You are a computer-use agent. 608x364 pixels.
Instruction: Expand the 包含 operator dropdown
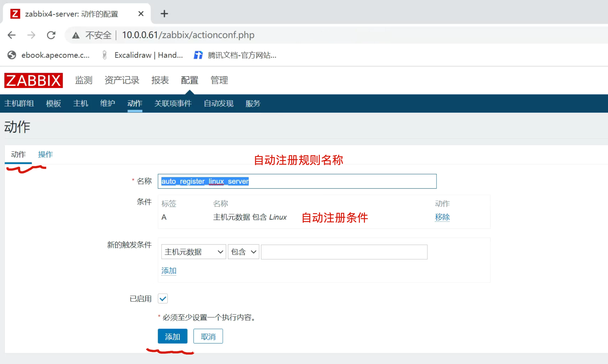[x=243, y=252]
